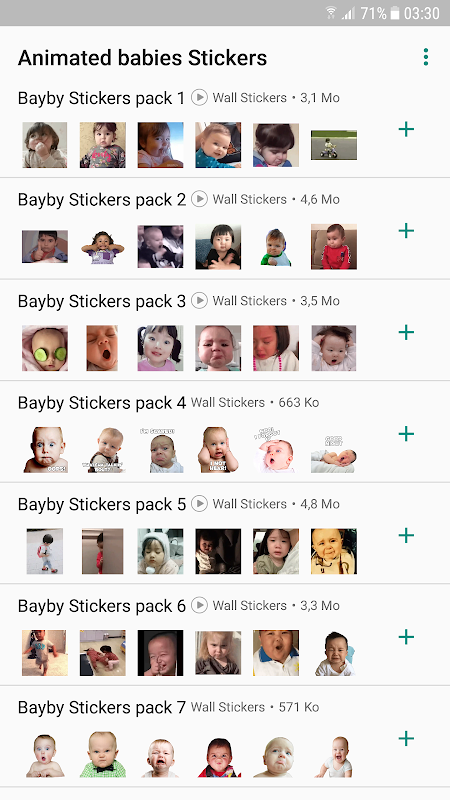
Task: Add Bayby Stickers pack 6 with plus icon
Action: pos(406,637)
